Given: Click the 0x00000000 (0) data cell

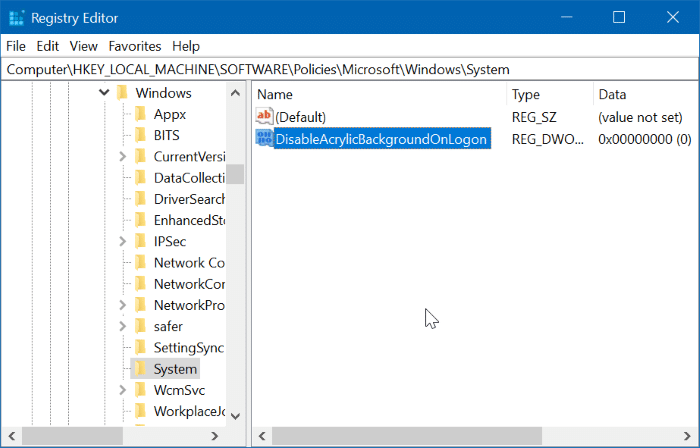Looking at the screenshot, I should 645,139.
